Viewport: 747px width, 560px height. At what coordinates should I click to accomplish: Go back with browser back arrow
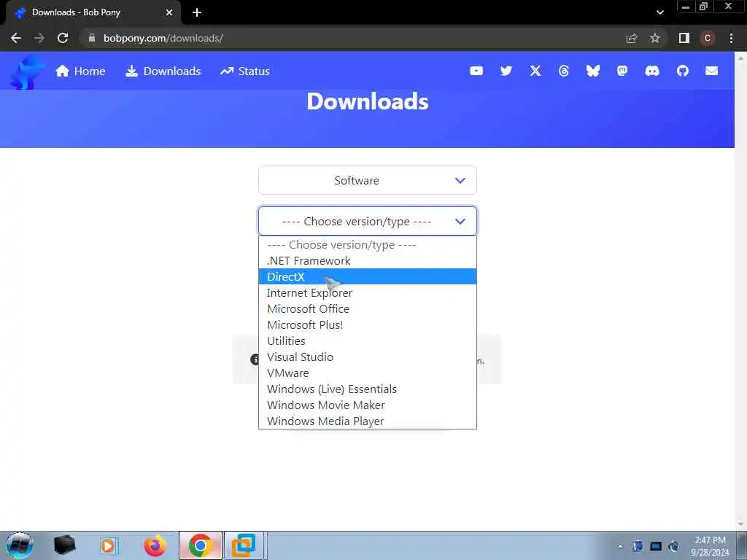(16, 38)
